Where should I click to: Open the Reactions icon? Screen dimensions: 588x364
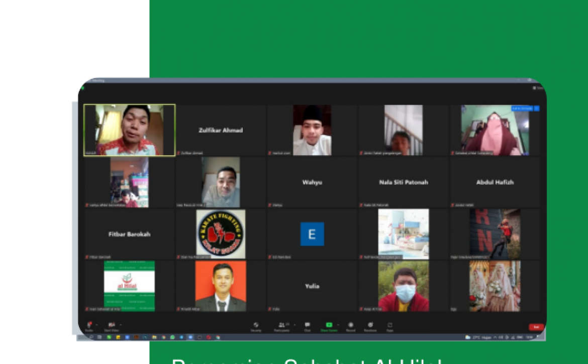tap(370, 325)
